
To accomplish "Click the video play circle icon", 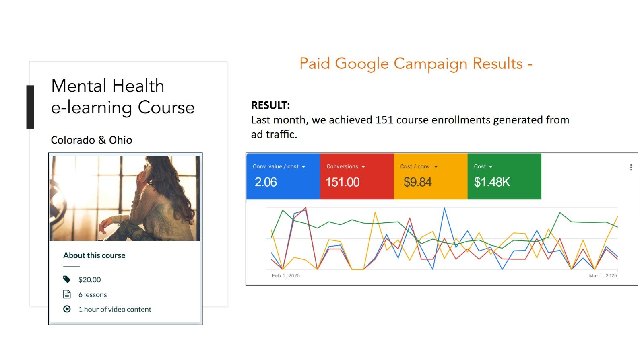I will pos(67,309).
